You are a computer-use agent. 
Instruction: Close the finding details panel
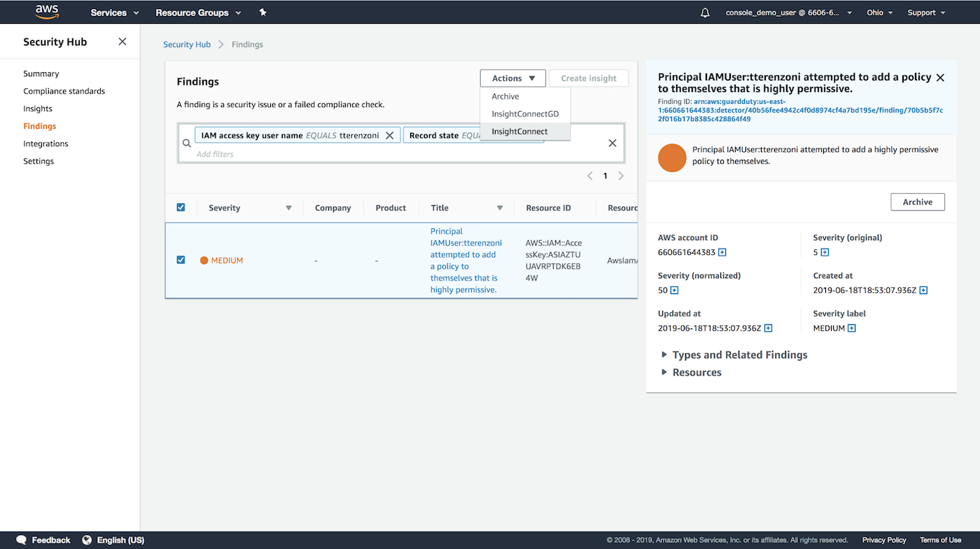click(940, 78)
